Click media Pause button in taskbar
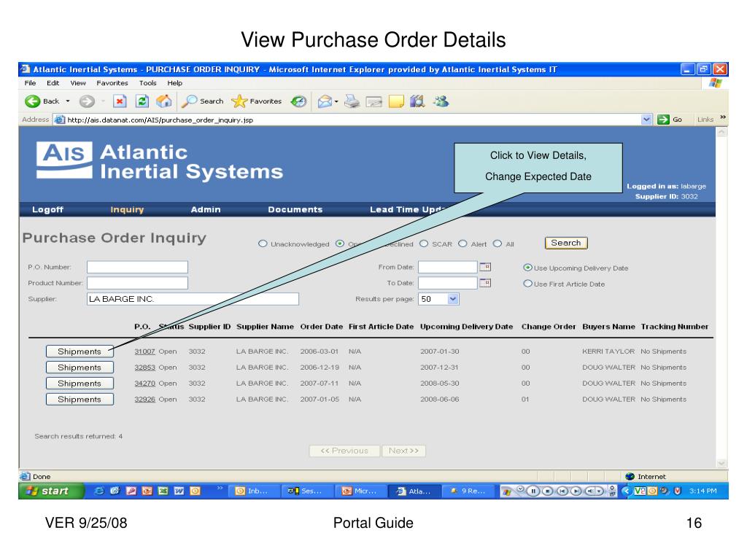The height and width of the screenshot is (560, 747). (x=533, y=491)
